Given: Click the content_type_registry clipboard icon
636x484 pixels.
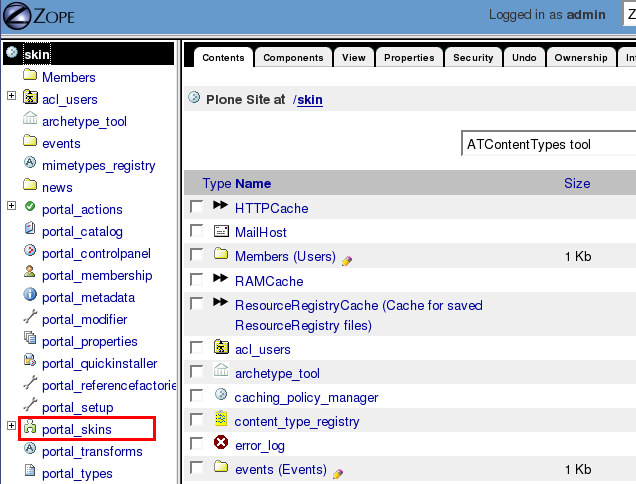Looking at the screenshot, I should pyautogui.click(x=221, y=418).
